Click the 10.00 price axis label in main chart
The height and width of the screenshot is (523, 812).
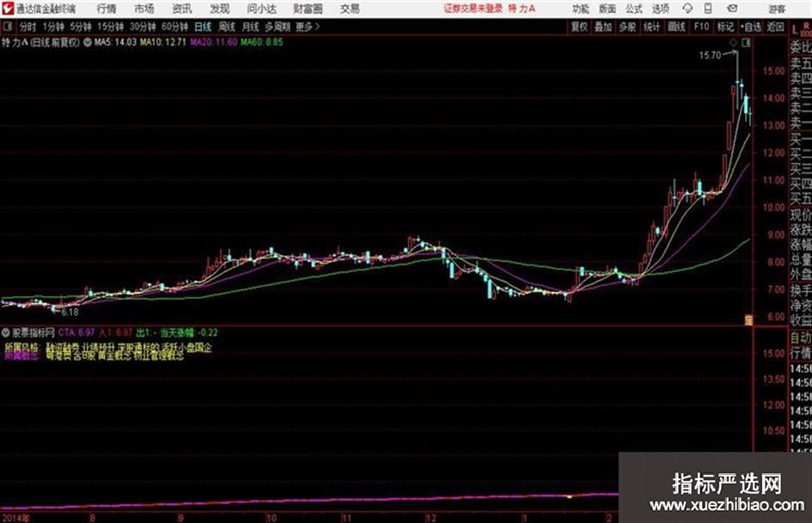click(774, 208)
